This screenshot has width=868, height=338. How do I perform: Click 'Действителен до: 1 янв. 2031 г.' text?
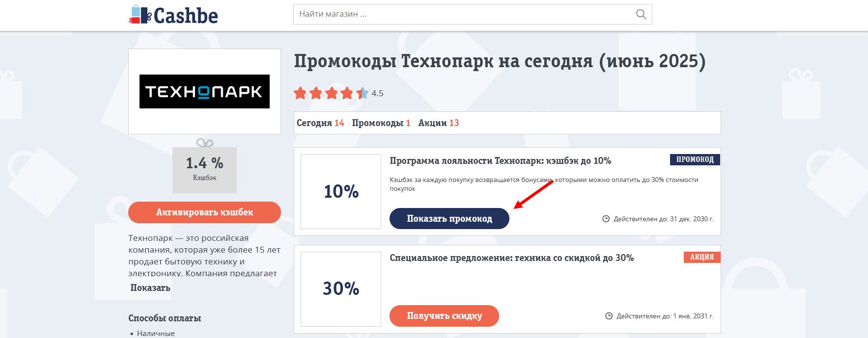(665, 316)
